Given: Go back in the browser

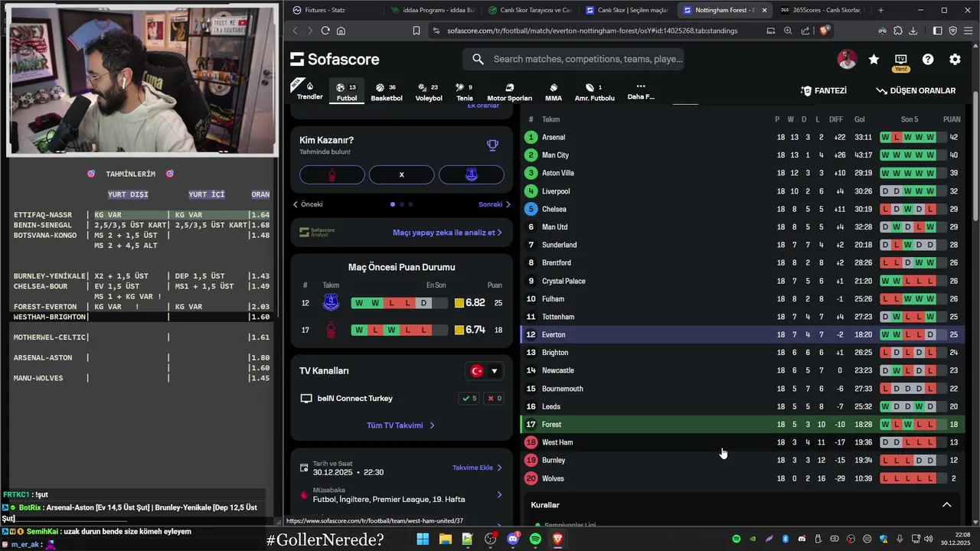Looking at the screenshot, I should pyautogui.click(x=296, y=31).
